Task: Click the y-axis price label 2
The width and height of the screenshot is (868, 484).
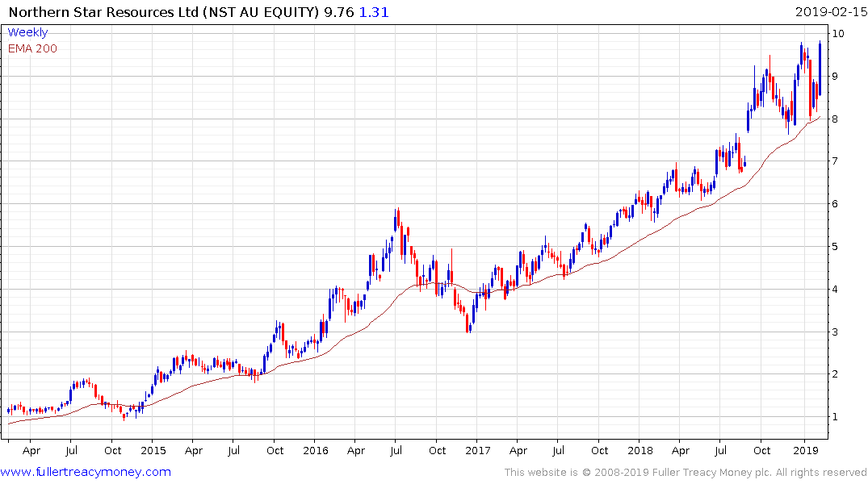Action: click(836, 374)
